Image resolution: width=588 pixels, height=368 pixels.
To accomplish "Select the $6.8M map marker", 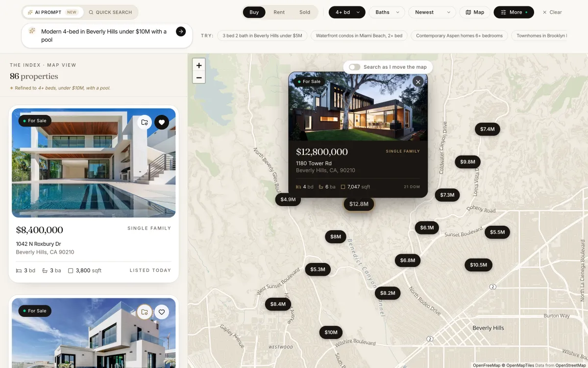I will pos(408,261).
